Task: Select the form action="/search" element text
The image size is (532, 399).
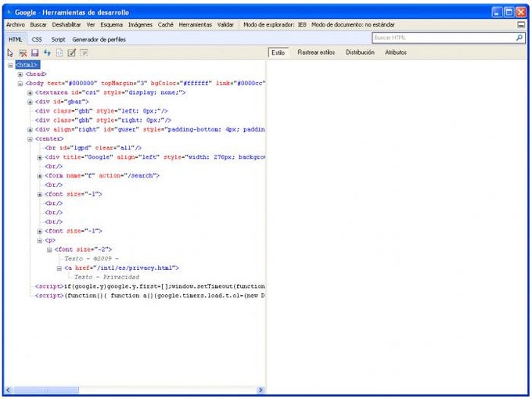Action: click(102, 176)
